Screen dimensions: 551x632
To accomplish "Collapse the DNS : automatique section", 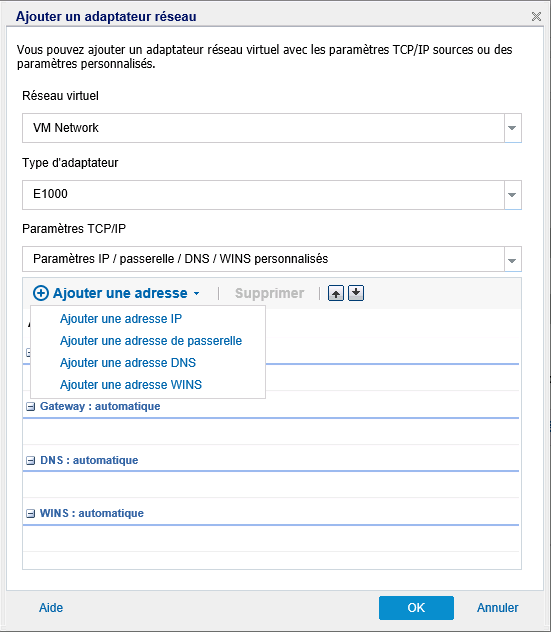I will tap(31, 460).
